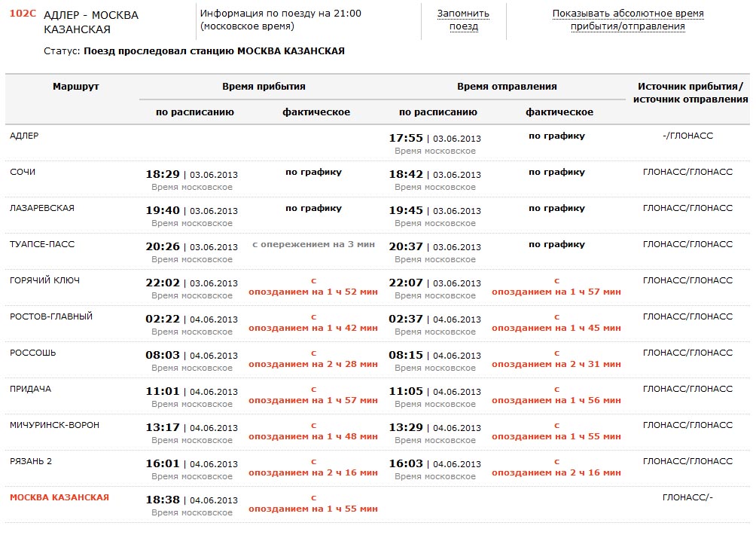The image size is (756, 535).
Task: Click the "Запомнить поезд" link
Action: 463,20
